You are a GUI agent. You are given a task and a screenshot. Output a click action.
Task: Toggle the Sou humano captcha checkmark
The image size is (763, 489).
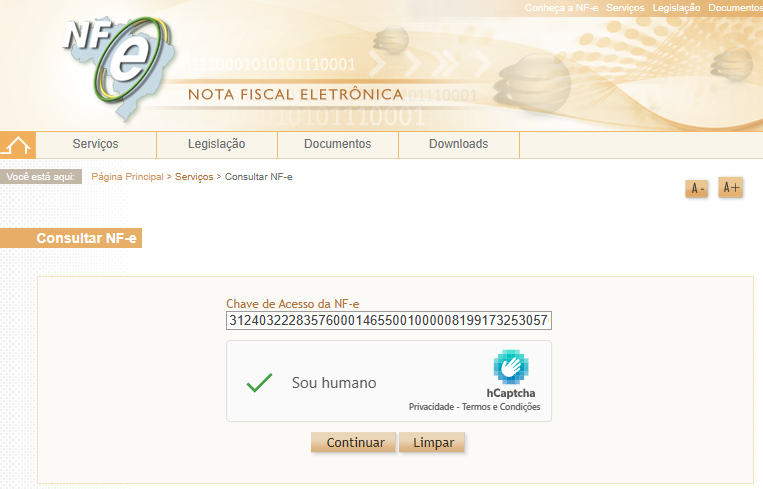point(259,382)
